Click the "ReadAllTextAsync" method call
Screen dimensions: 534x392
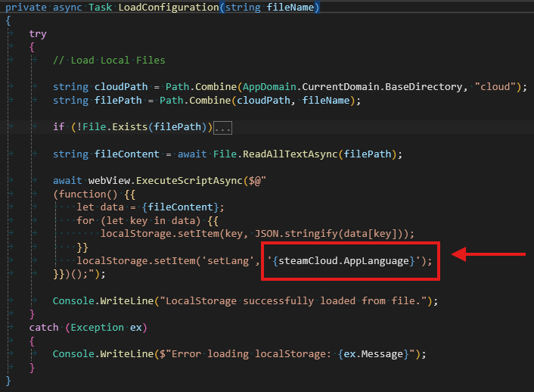pos(290,154)
